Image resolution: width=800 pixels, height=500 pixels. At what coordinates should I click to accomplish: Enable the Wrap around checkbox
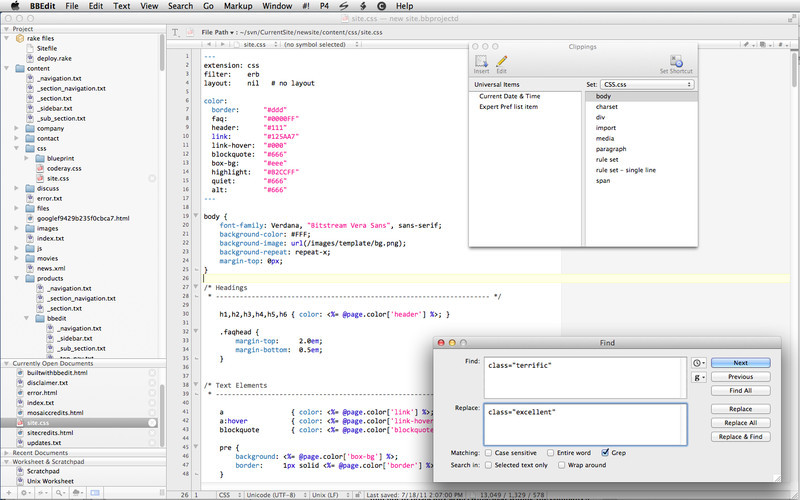[562, 465]
